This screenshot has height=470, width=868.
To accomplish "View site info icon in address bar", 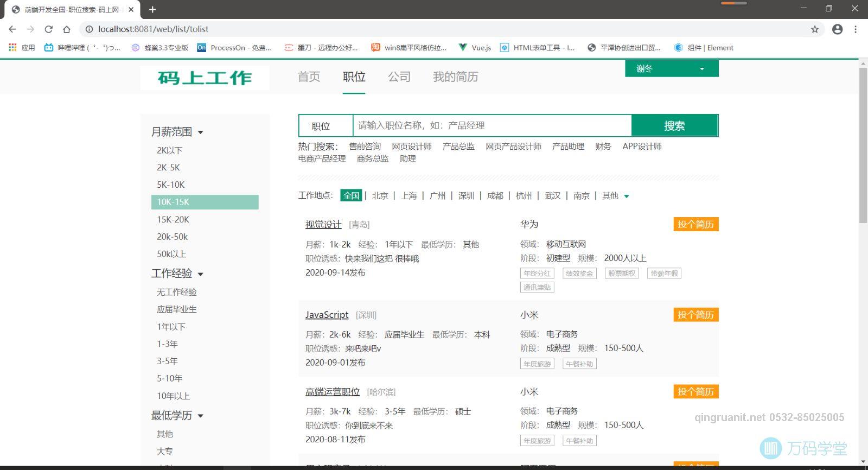I will click(89, 29).
